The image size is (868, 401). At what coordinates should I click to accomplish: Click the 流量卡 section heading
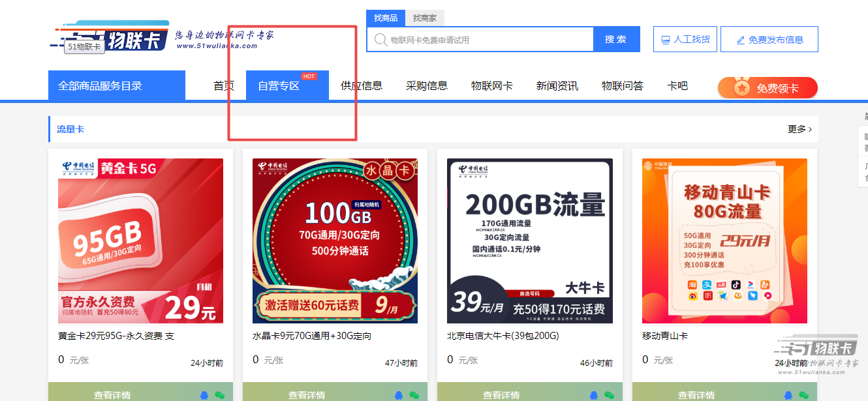(70, 129)
